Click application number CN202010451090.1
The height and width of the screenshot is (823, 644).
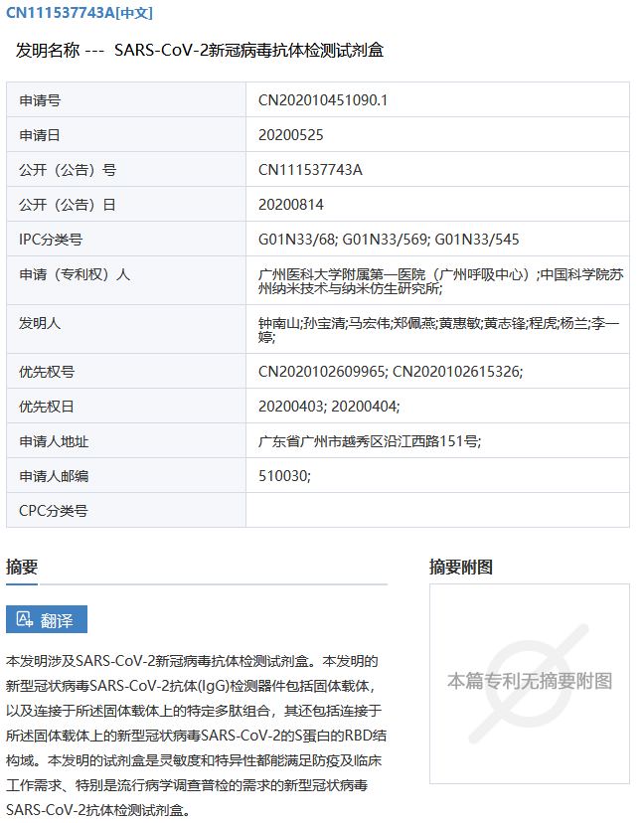pyautogui.click(x=323, y=99)
